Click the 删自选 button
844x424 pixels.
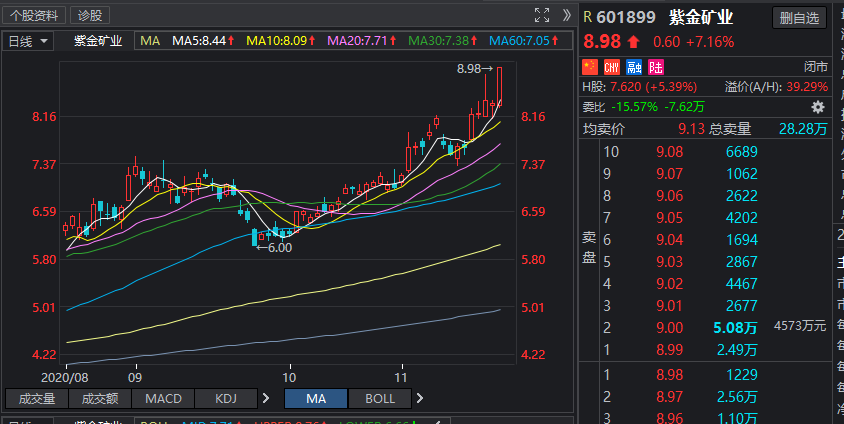click(x=799, y=18)
